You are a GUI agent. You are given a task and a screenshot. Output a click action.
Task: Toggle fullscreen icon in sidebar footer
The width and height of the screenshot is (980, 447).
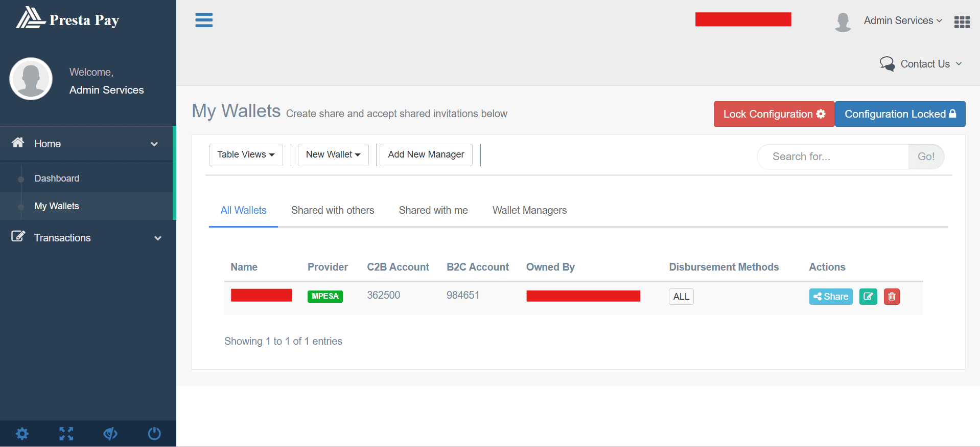(x=66, y=434)
